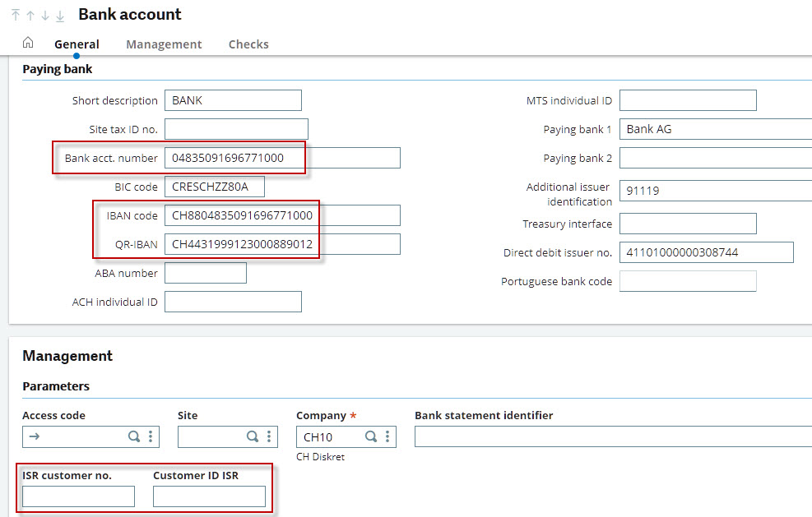Click into the QR-IBAN field

point(282,244)
